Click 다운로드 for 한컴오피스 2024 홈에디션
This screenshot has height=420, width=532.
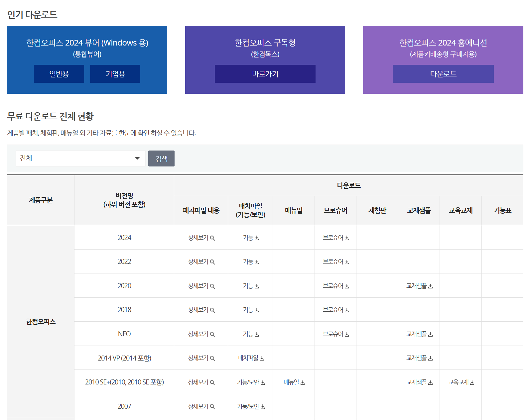point(443,74)
